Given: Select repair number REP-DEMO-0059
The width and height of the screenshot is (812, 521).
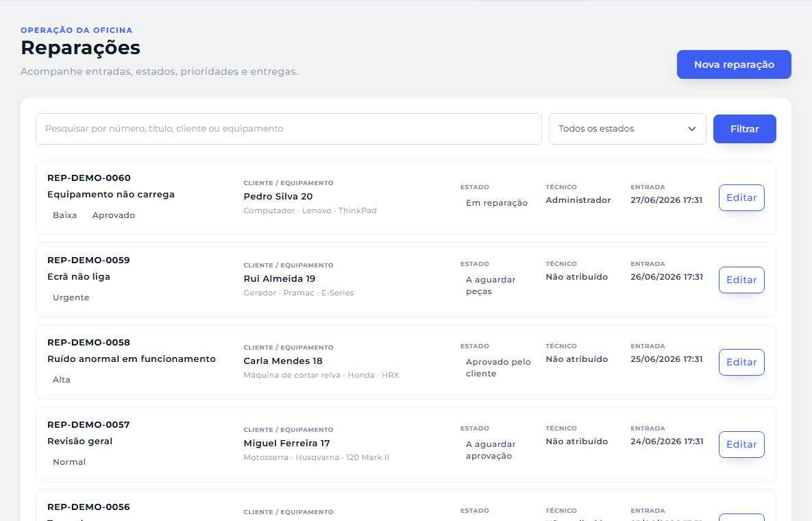Looking at the screenshot, I should coord(88,260).
